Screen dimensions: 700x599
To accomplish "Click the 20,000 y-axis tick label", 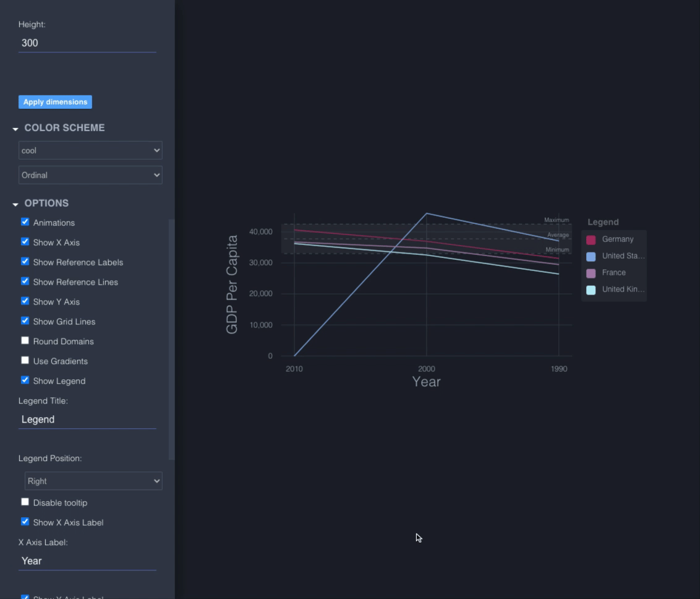I will (x=261, y=293).
